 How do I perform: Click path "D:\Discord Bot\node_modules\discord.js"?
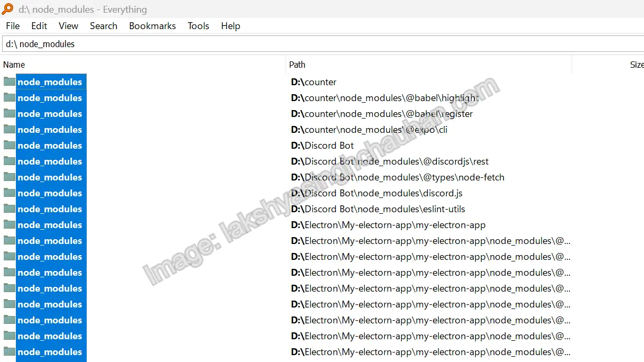377,193
